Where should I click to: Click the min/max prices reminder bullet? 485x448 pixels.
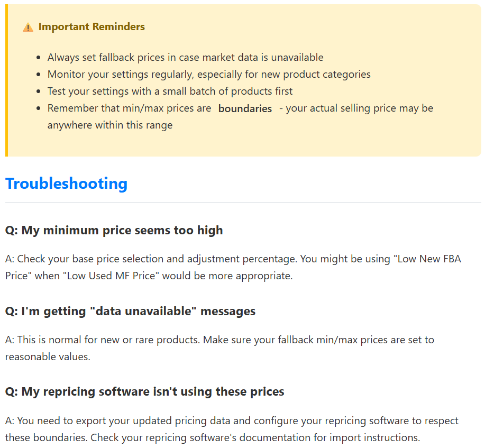tap(240, 117)
